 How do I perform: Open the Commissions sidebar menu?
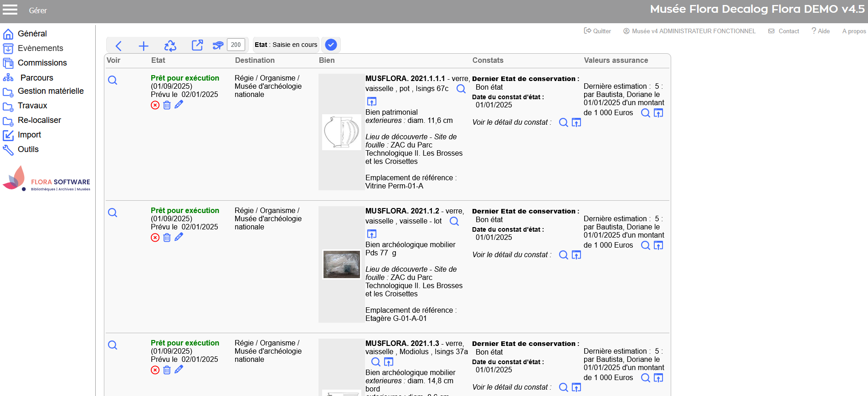click(x=42, y=63)
